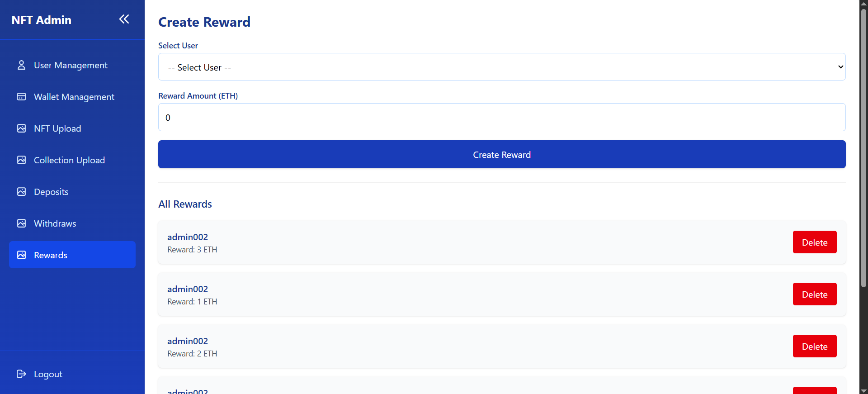Collapse the sidebar with double-chevron icon
The height and width of the screenshot is (394, 868).
click(x=124, y=19)
